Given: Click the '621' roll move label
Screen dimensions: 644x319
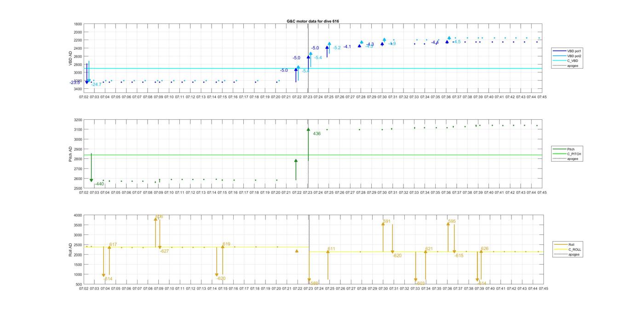Looking at the screenshot, I should (x=429, y=249).
